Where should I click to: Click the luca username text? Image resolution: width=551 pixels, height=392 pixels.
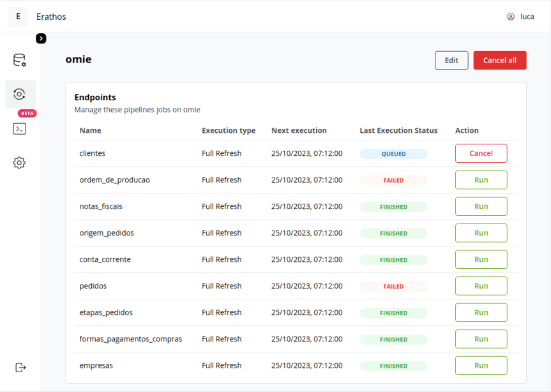point(527,17)
